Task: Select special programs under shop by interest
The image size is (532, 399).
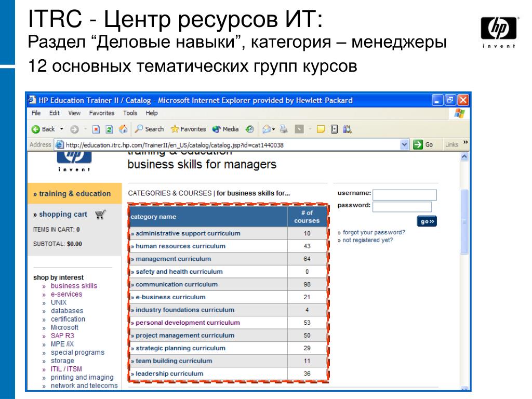Action: click(78, 353)
